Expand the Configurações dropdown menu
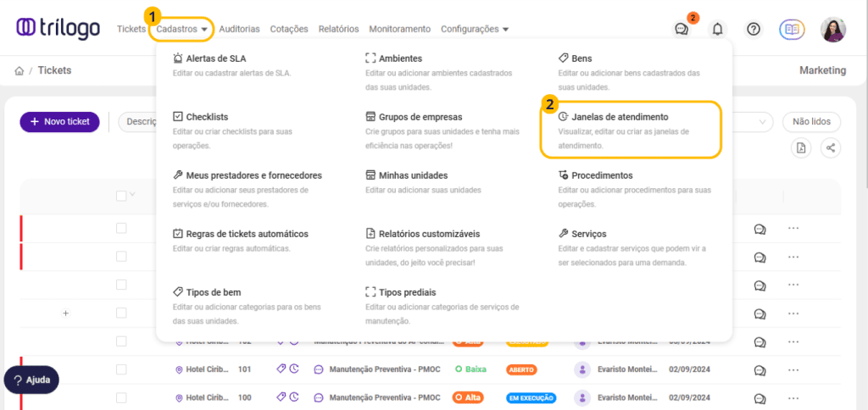Screen dimensions: 868x410 475,29
